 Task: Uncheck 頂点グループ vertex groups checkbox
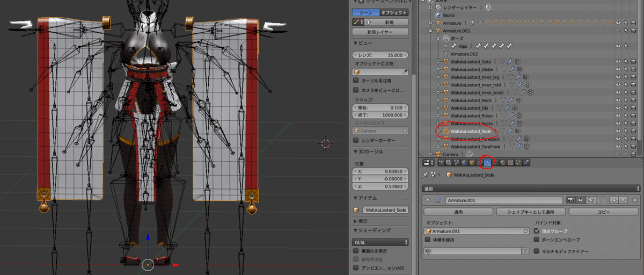537,231
